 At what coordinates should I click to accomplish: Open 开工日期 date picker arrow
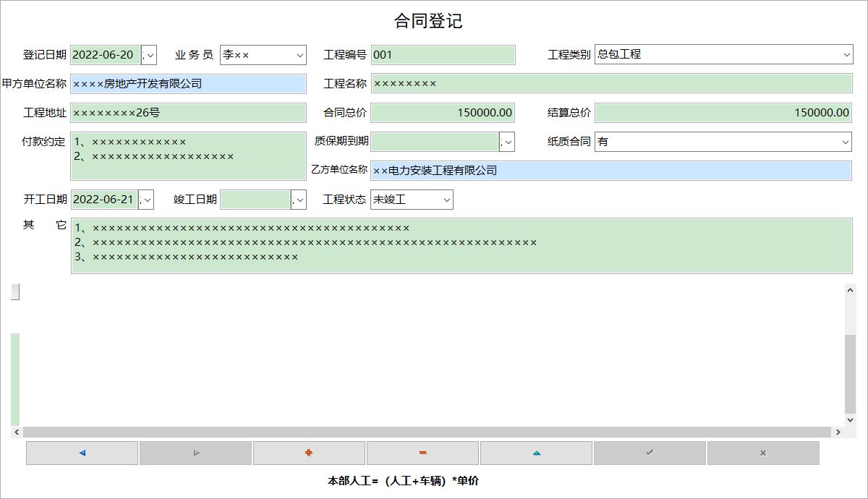147,200
